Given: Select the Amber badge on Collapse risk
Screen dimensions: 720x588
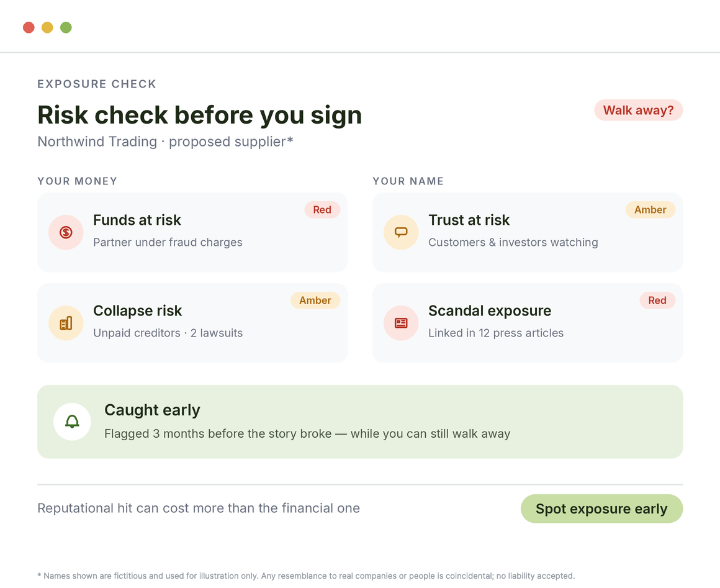Looking at the screenshot, I should (315, 301).
